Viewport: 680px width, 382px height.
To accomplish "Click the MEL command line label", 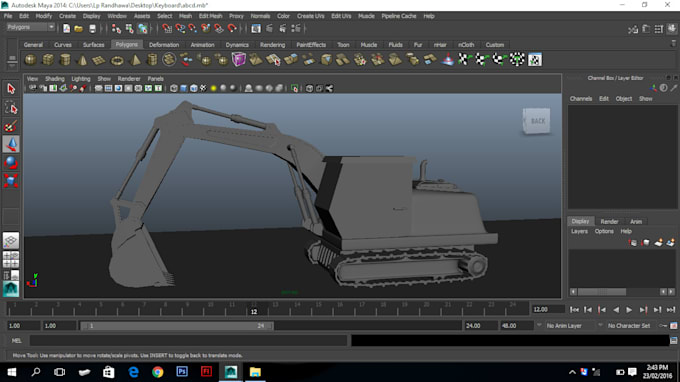I will point(16,340).
